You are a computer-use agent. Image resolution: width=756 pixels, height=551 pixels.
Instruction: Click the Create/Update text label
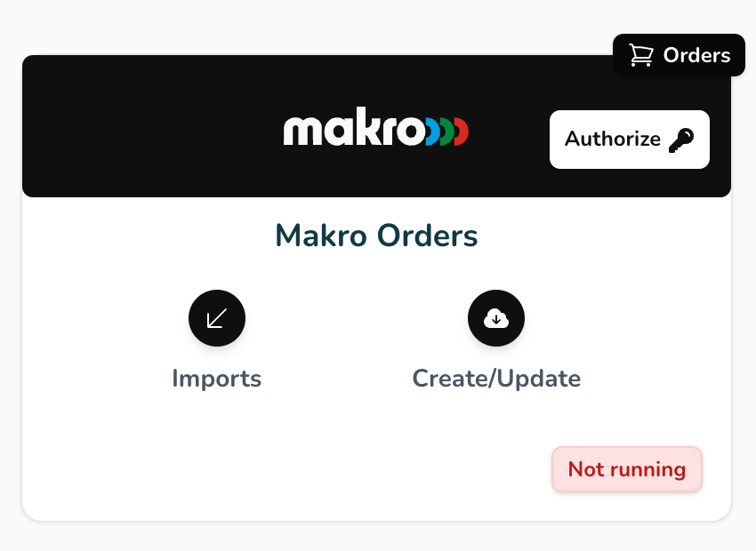pos(496,378)
